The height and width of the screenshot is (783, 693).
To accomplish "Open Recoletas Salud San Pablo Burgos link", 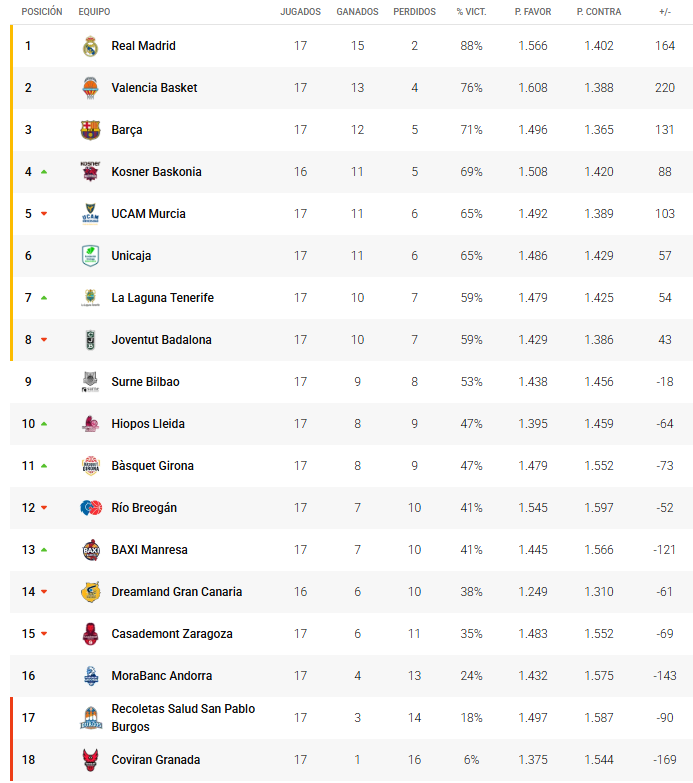I will (183, 718).
